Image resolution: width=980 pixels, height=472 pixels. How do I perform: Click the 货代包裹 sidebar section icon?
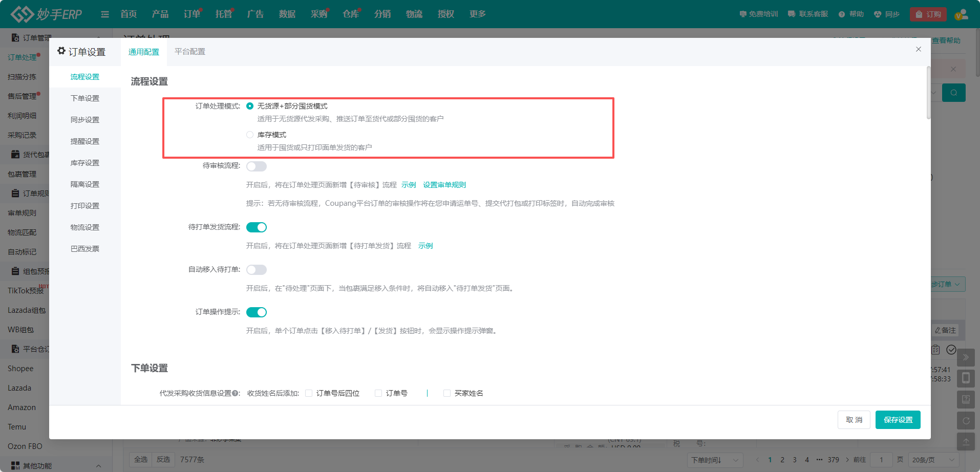click(15, 155)
